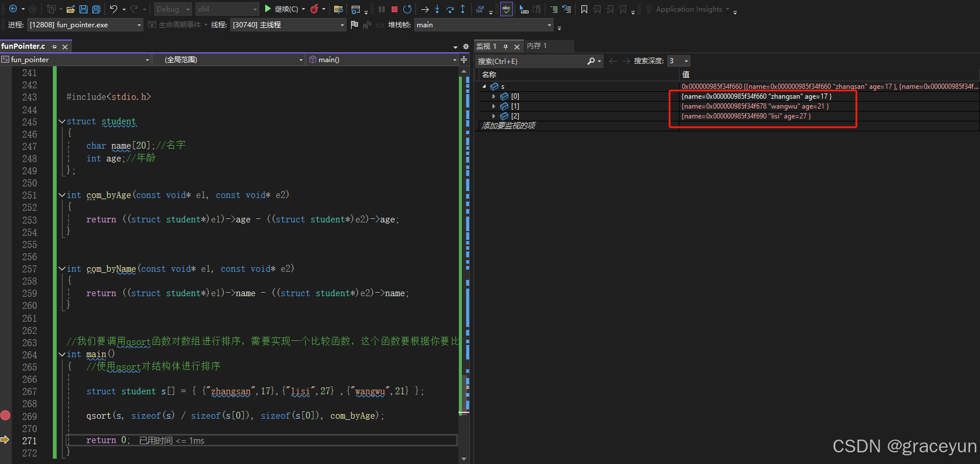This screenshot has height=464, width=980.
Task: Click the flag threads icon
Action: [x=355, y=24]
